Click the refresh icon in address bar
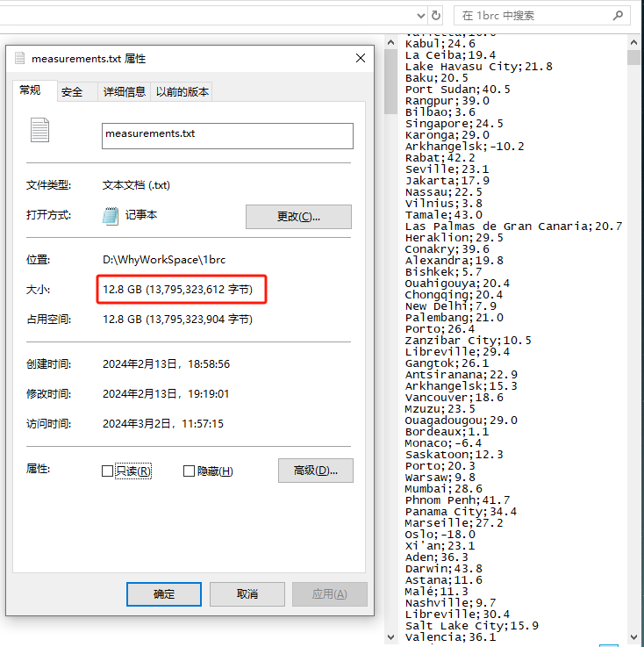 tap(436, 16)
